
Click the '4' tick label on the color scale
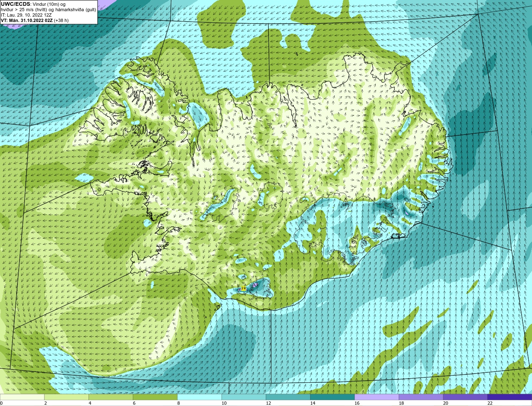click(x=90, y=403)
